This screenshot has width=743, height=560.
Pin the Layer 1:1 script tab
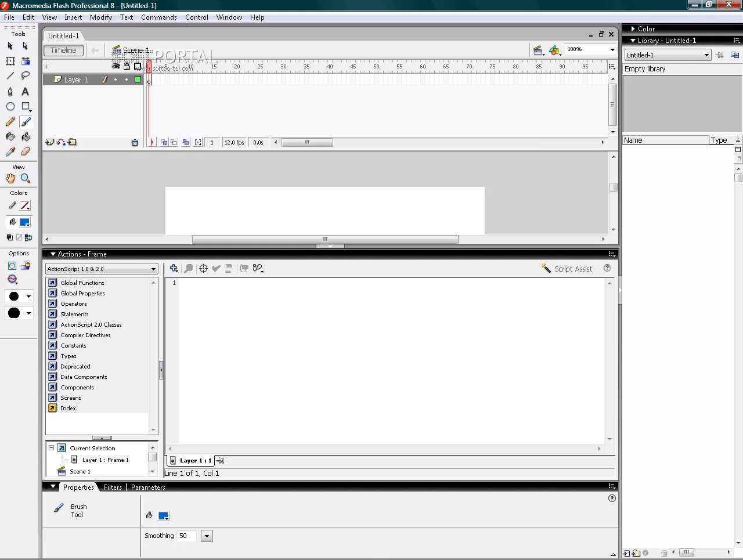click(x=220, y=461)
